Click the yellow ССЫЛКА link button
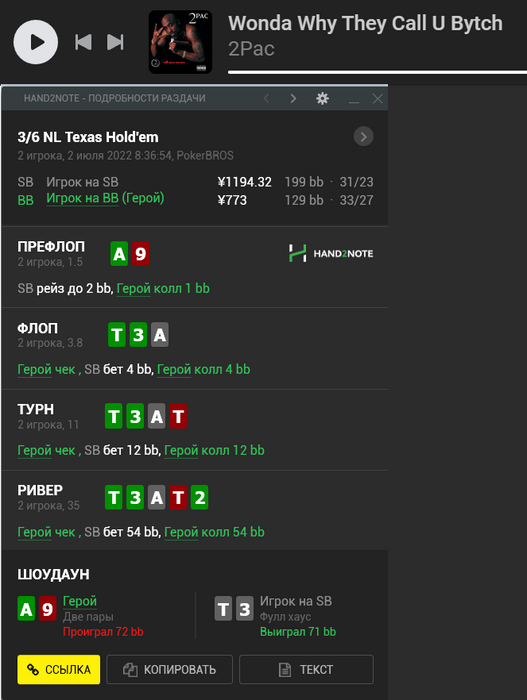The height and width of the screenshot is (700, 527). 59,670
